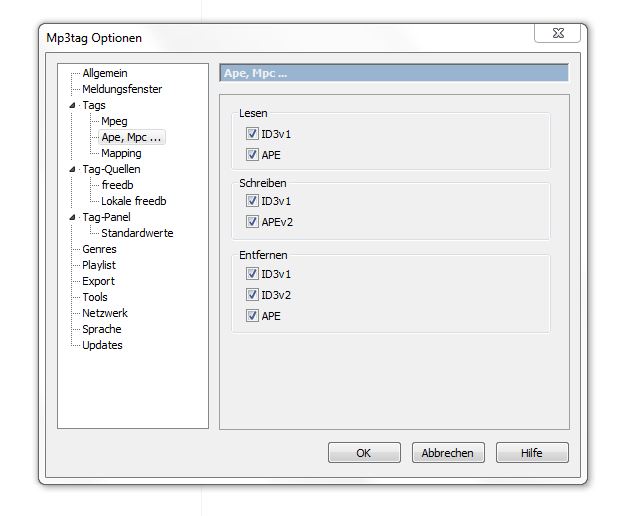The image size is (636, 516).
Task: Select Tag-Panel in the tree
Action: tap(106, 217)
